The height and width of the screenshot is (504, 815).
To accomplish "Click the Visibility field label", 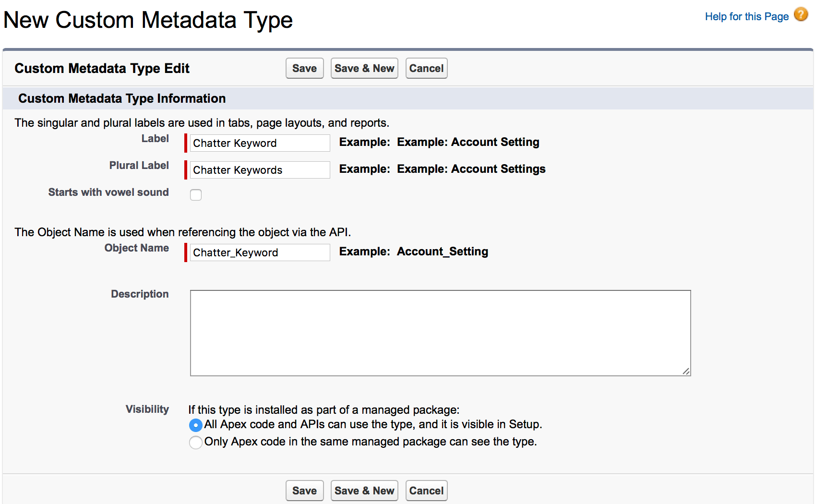I will (147, 409).
